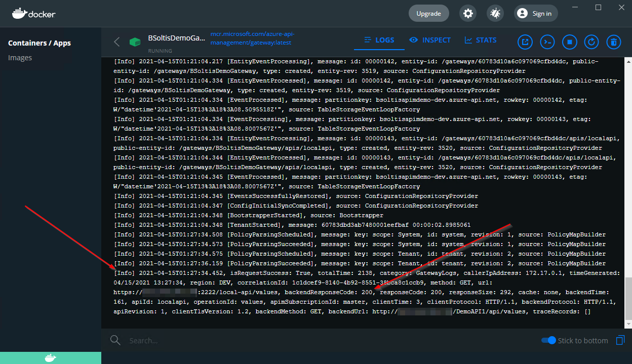Image resolution: width=632 pixels, height=364 pixels.
Task: Select the LOGS tab
Action: (379, 40)
